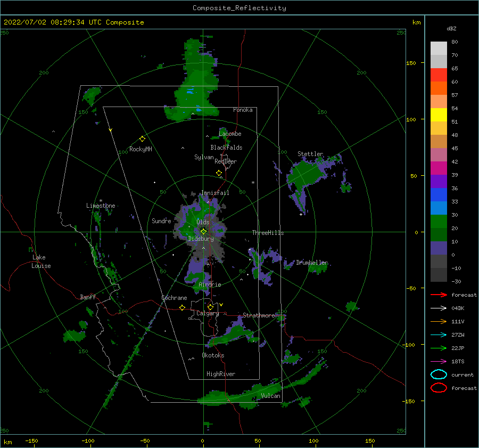
Task: Select the bright yellow swatch in the dBZ scale
Action: (x=439, y=115)
